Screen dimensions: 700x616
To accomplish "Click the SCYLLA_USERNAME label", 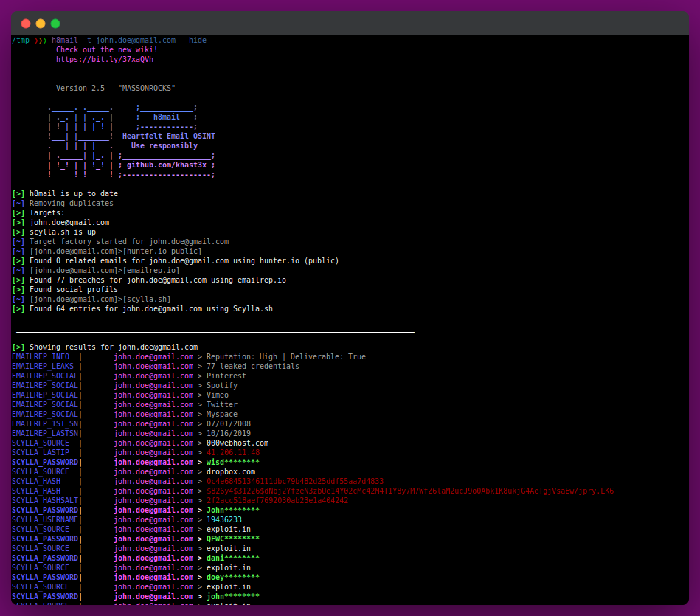I will tap(45, 519).
